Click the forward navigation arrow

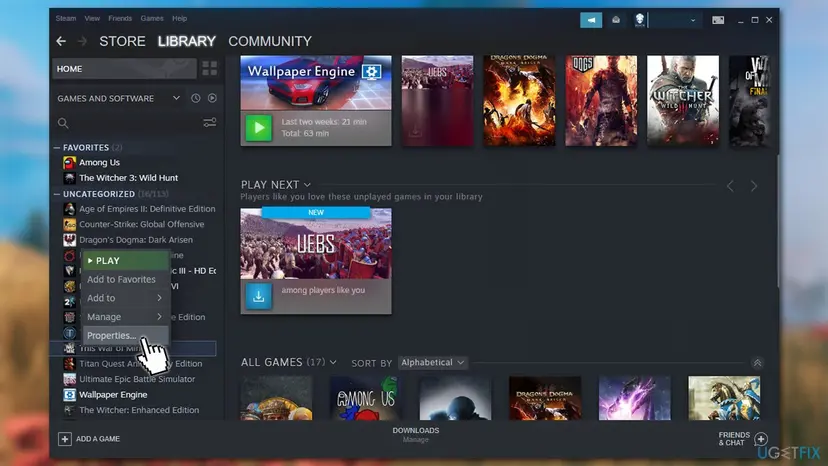[82, 41]
